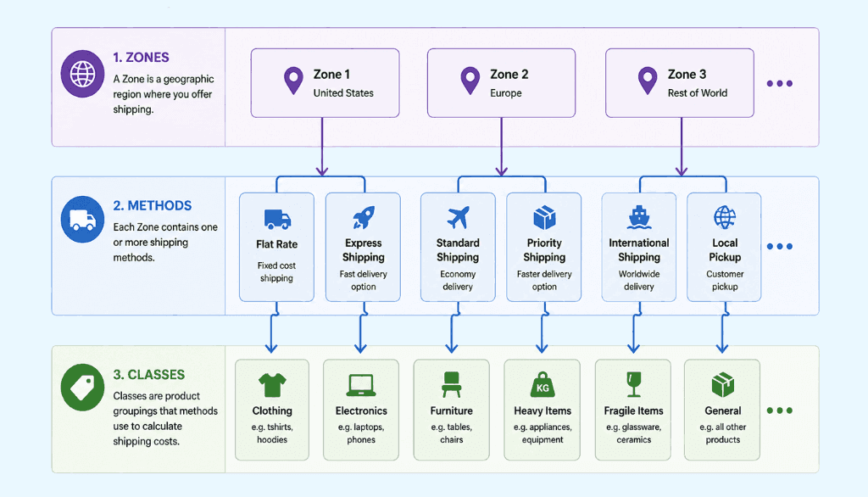Click the Furniture chair icon

click(x=452, y=384)
